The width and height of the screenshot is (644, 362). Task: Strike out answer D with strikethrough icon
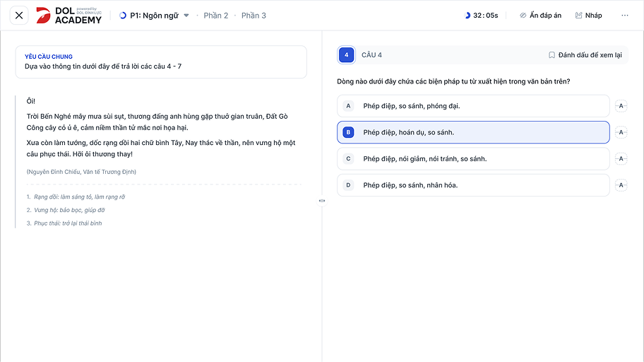point(621,185)
